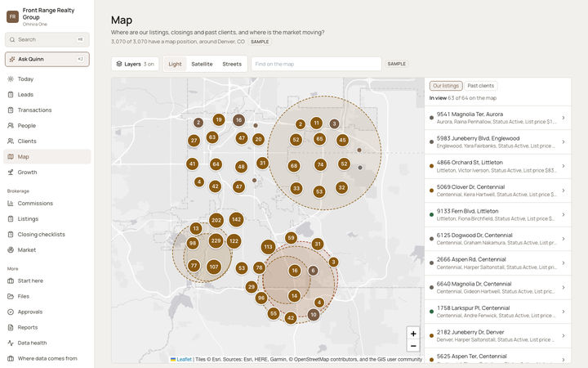Click the sidebar Search field
Image resolution: width=588 pixels, height=368 pixels.
click(x=47, y=39)
